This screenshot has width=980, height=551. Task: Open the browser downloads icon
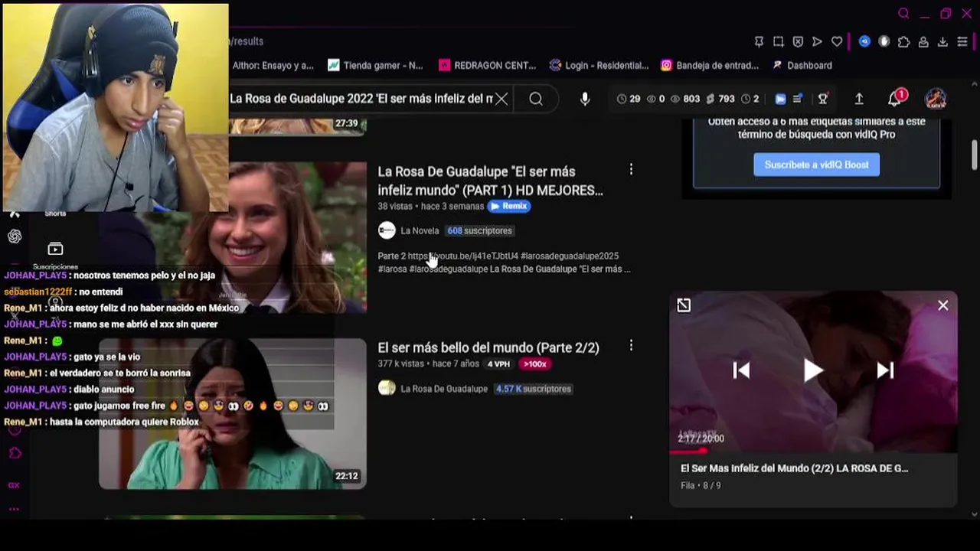click(x=942, y=41)
